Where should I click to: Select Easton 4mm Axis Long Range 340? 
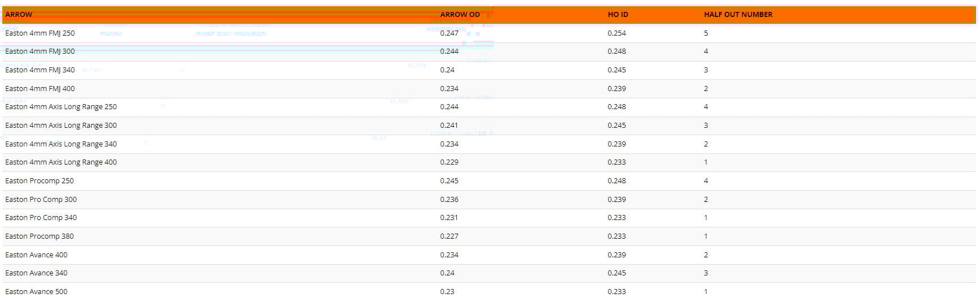[x=61, y=144]
